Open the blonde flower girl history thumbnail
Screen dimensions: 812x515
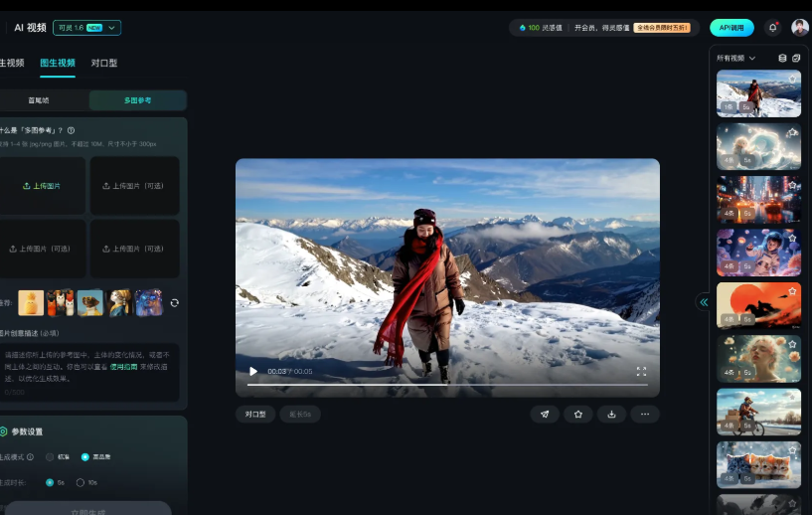[x=758, y=359]
